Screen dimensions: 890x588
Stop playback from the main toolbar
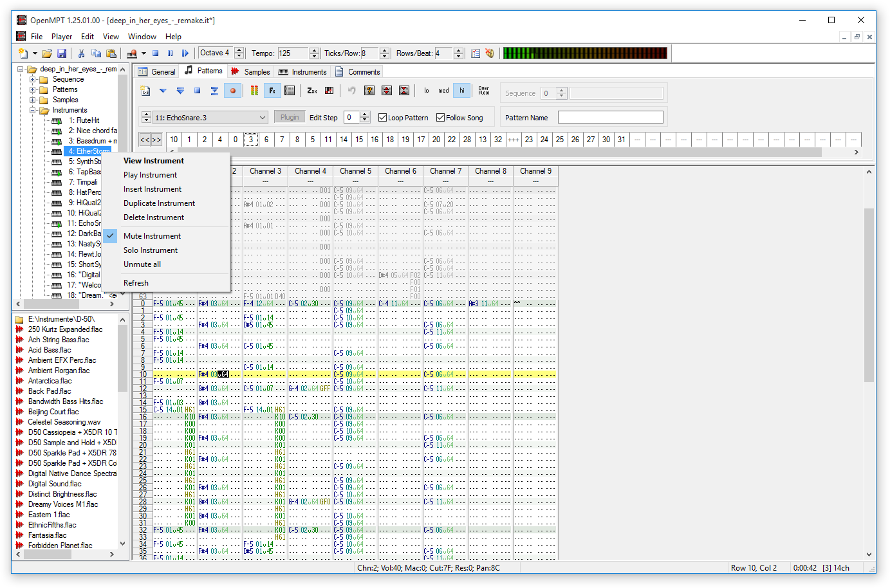coord(156,53)
